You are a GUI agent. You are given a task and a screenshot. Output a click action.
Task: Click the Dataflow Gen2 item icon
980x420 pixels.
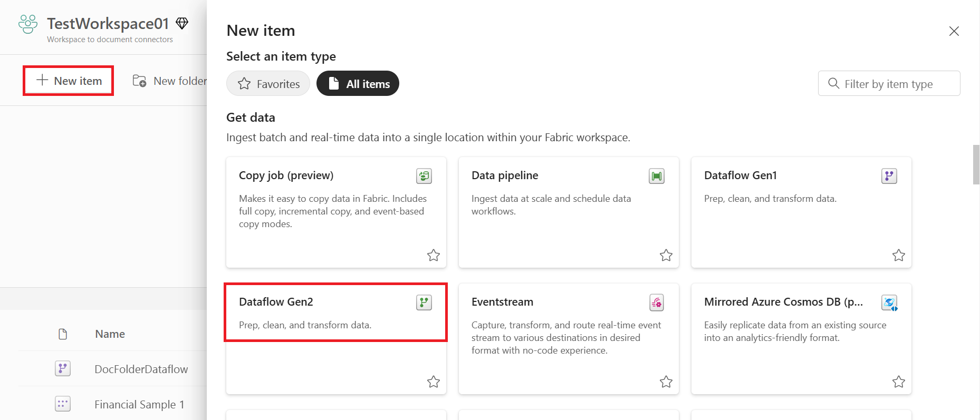tap(424, 302)
